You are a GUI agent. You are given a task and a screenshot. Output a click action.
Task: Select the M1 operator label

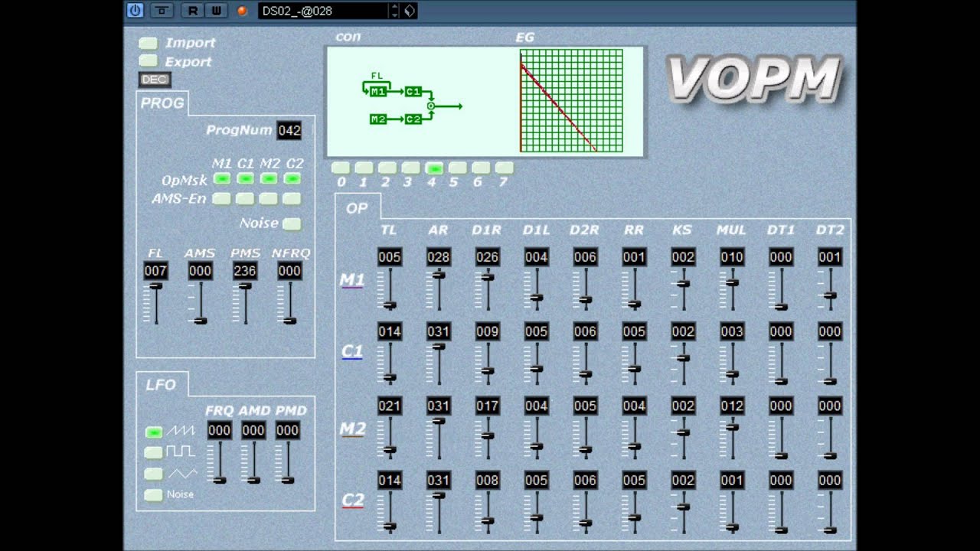point(351,280)
